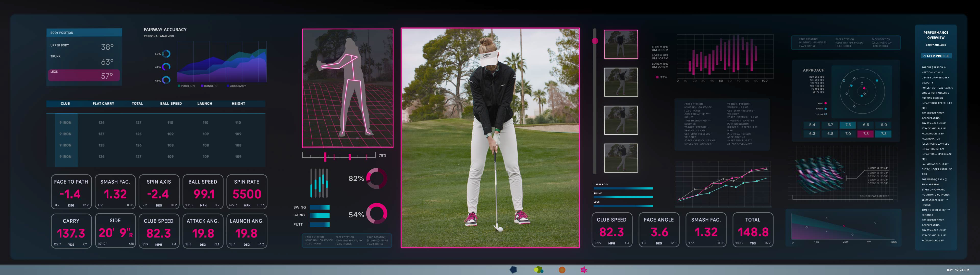Open the PLAYER PROFILE button
This screenshot has width=980, height=275.
tap(936, 56)
